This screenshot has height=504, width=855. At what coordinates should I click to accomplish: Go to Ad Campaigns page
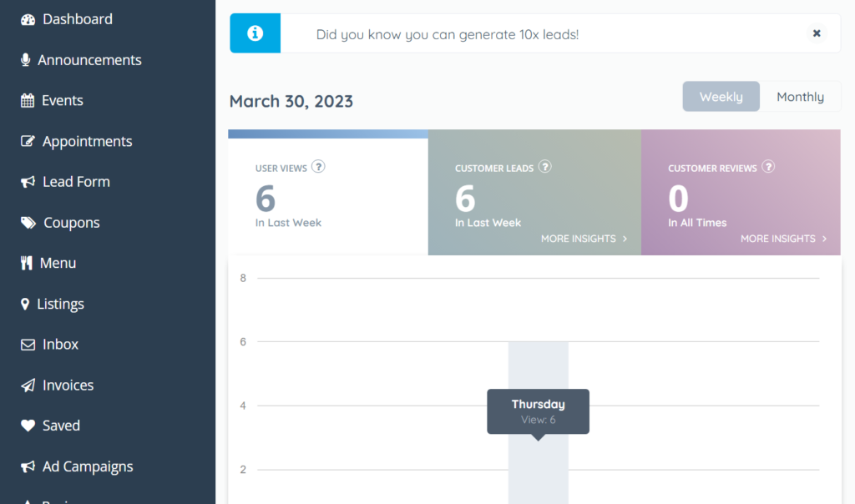pos(88,466)
